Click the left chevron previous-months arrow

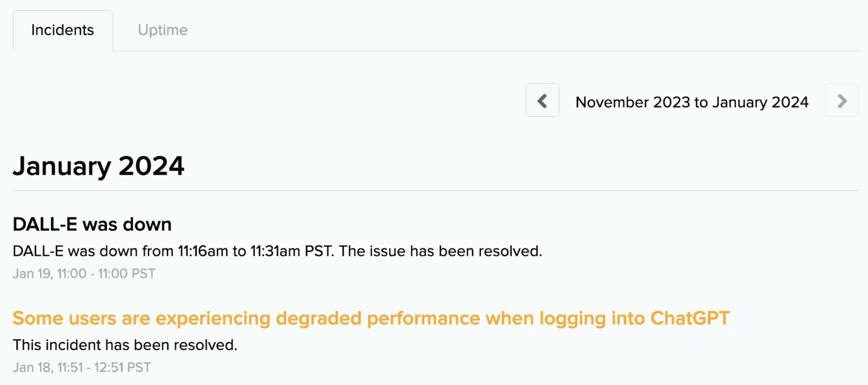542,100
